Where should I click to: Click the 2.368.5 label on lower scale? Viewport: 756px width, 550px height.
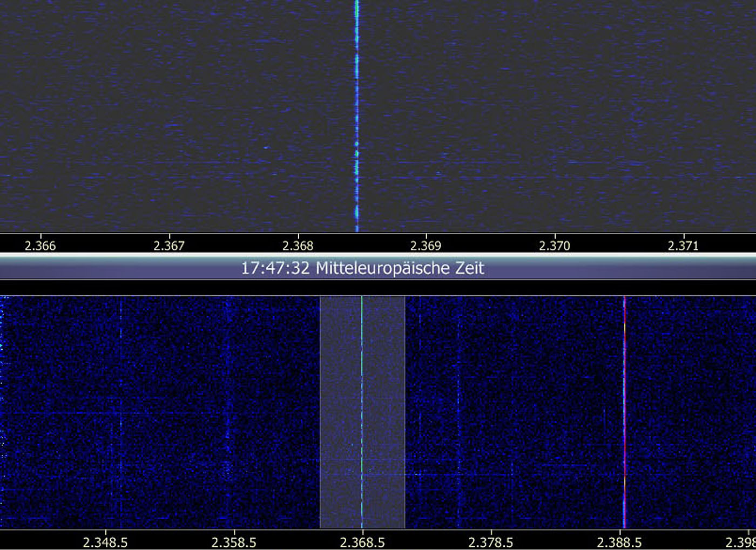(x=362, y=542)
